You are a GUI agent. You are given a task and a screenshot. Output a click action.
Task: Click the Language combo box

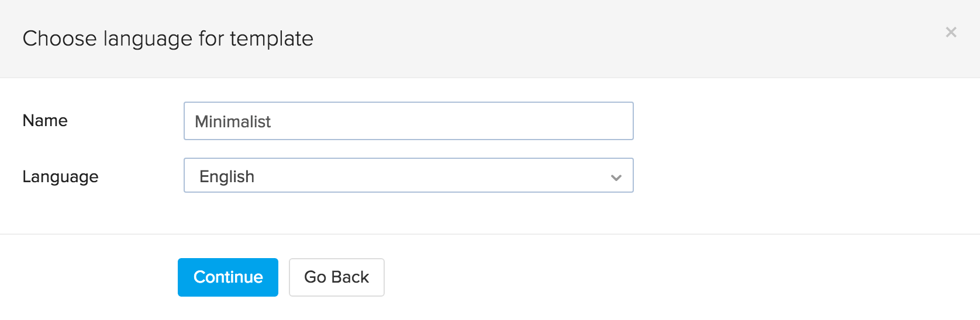408,176
